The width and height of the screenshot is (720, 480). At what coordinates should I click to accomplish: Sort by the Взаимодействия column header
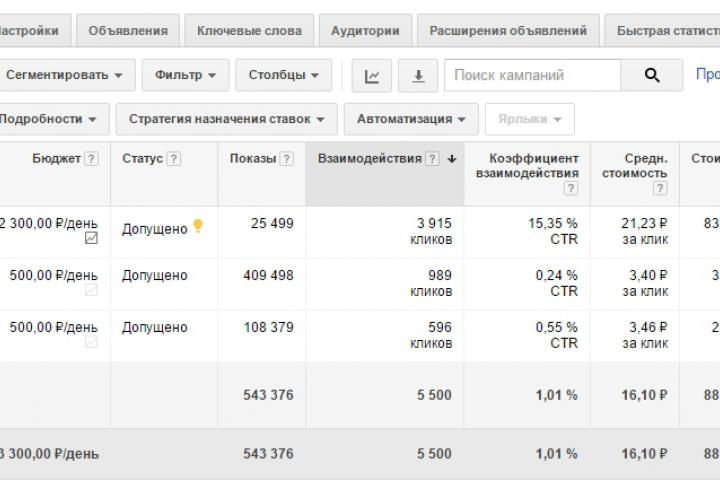pos(370,158)
